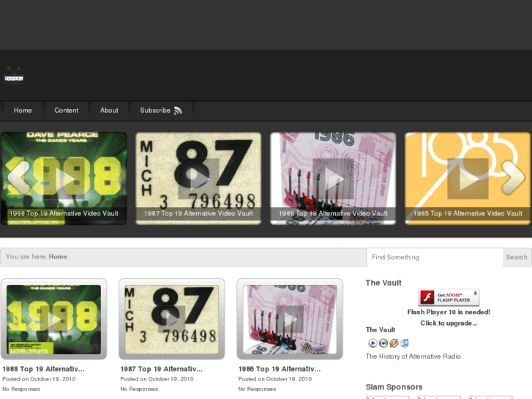Click the Search button
532x399 pixels.
pyautogui.click(x=517, y=258)
